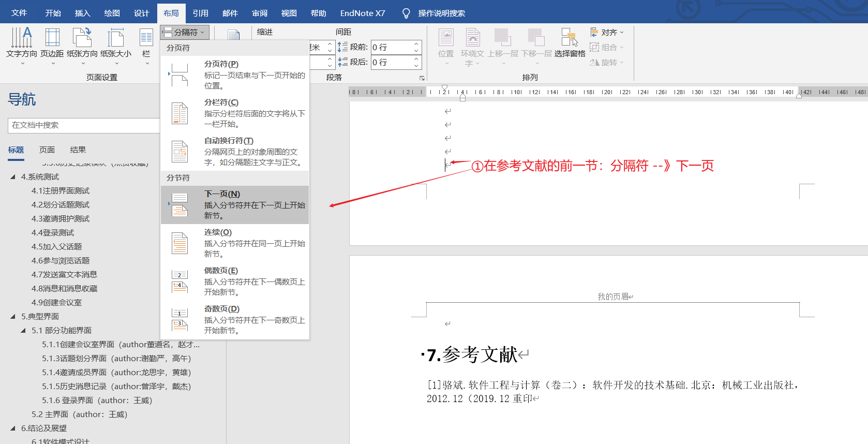This screenshot has width=868, height=444.
Task: Click the 自动换行符(T) text wrapping icon
Action: tap(179, 151)
